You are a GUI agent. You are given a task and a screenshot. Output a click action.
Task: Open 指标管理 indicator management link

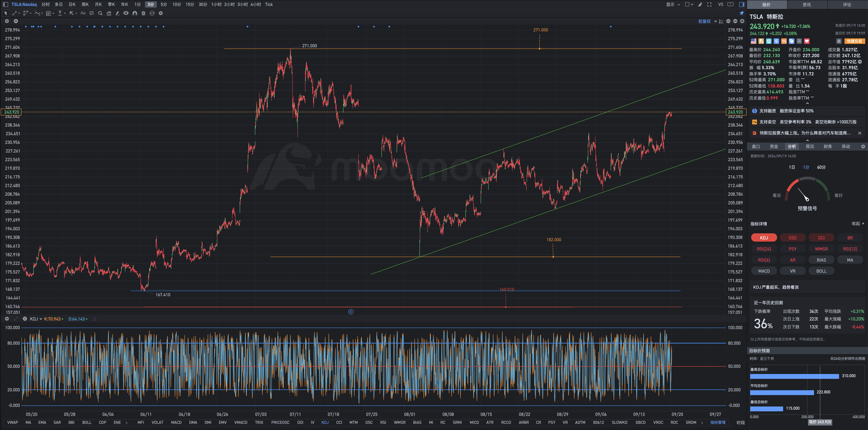718,423
